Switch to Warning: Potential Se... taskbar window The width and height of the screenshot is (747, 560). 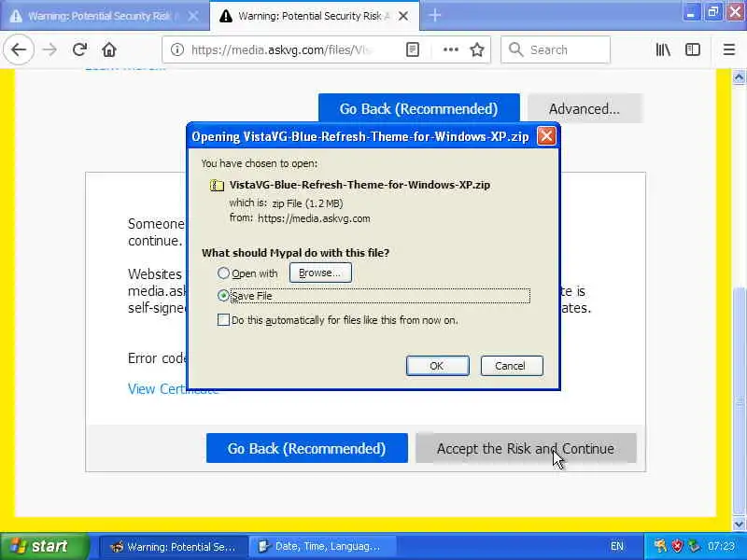(x=174, y=546)
